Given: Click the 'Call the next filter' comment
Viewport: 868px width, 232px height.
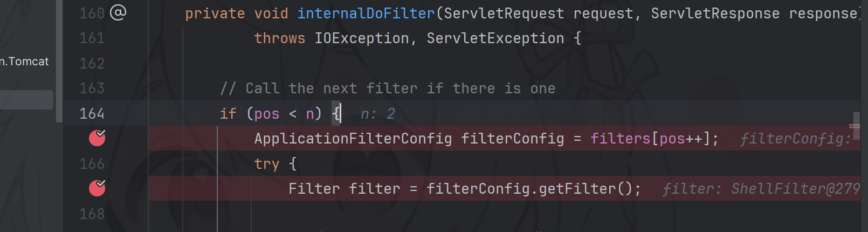Looking at the screenshot, I should coord(387,88).
